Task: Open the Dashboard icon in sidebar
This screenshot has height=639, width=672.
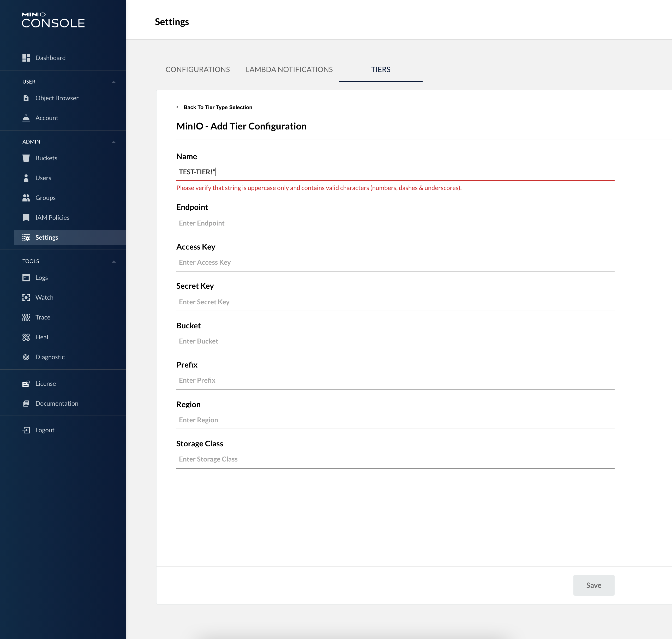Action: click(26, 58)
